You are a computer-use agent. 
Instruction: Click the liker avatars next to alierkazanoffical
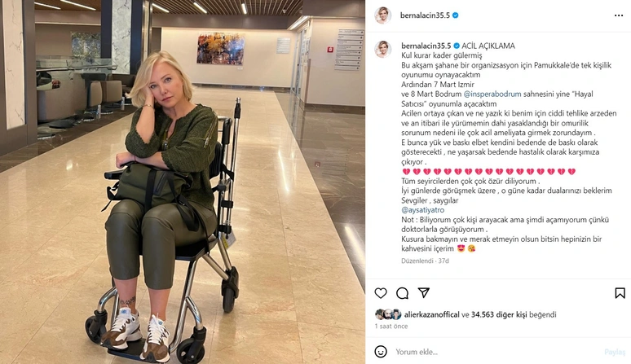pos(388,314)
